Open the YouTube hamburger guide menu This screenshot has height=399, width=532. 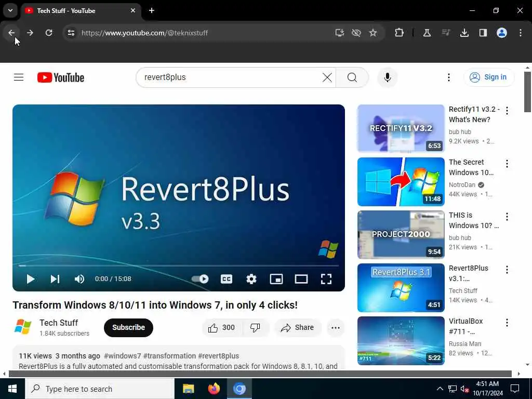click(19, 77)
